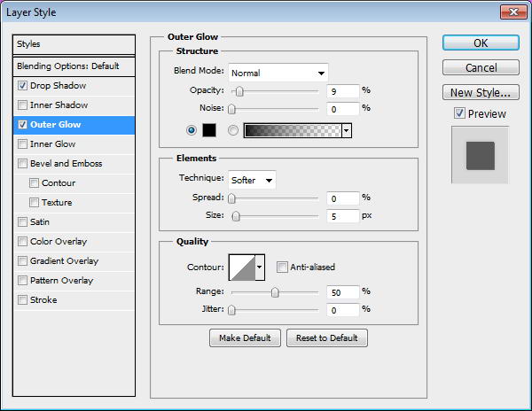Tick the Stroke checkbox

pyautogui.click(x=22, y=300)
